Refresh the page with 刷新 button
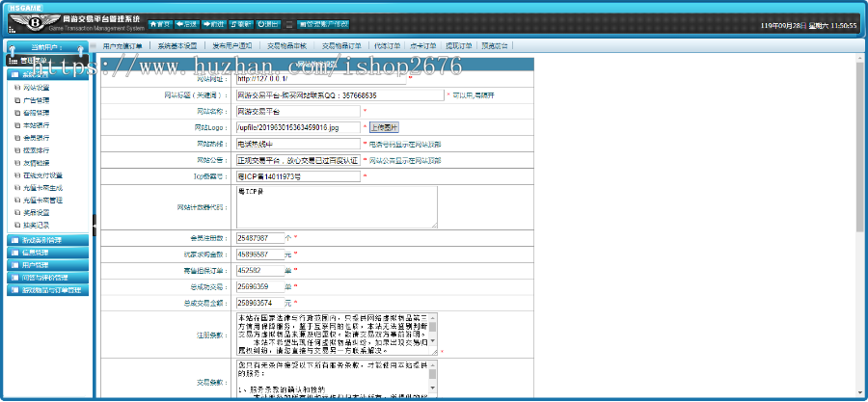The height and width of the screenshot is (402, 868). (x=242, y=24)
